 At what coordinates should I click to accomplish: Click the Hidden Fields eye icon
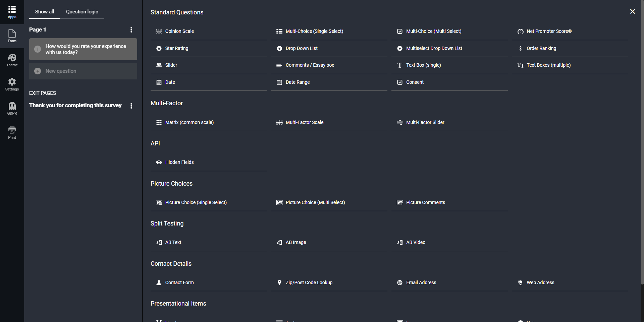159,162
